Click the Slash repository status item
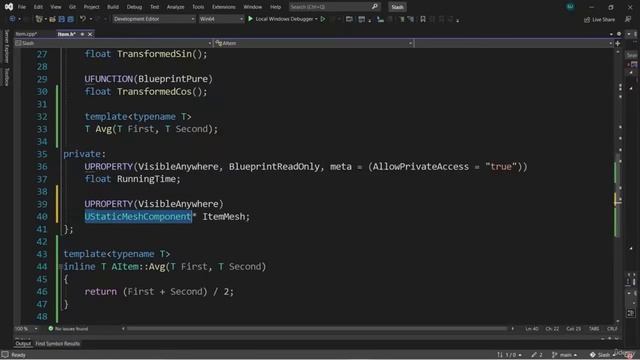Image resolution: width=640 pixels, height=360 pixels. (x=602, y=355)
